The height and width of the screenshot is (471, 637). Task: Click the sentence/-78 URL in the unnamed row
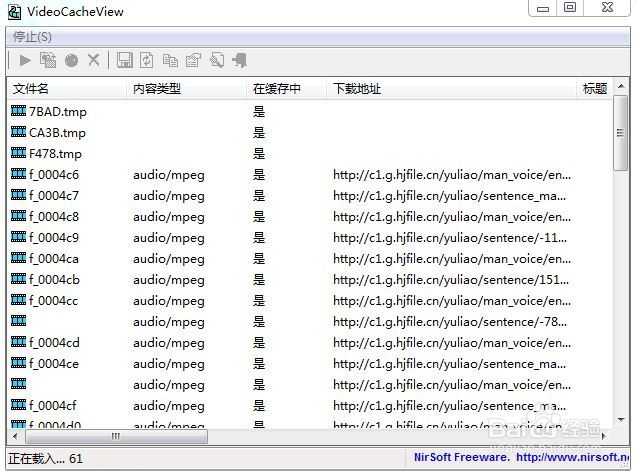coord(450,322)
